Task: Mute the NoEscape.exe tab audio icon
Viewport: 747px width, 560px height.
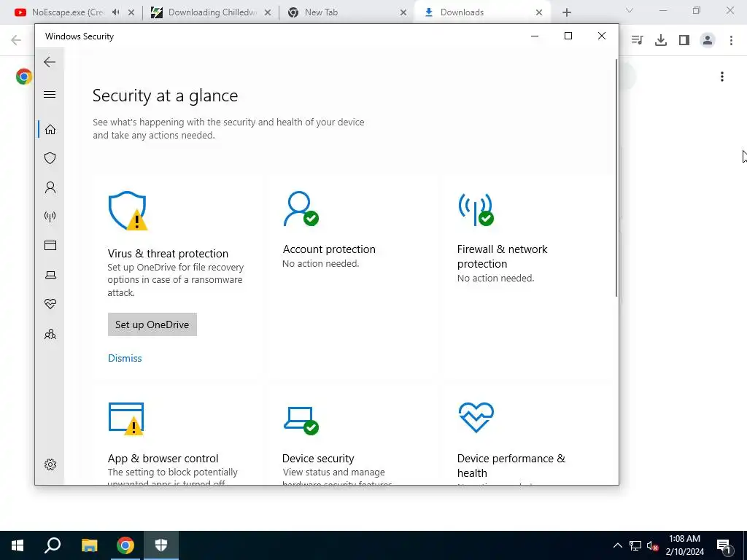Action: [x=116, y=12]
